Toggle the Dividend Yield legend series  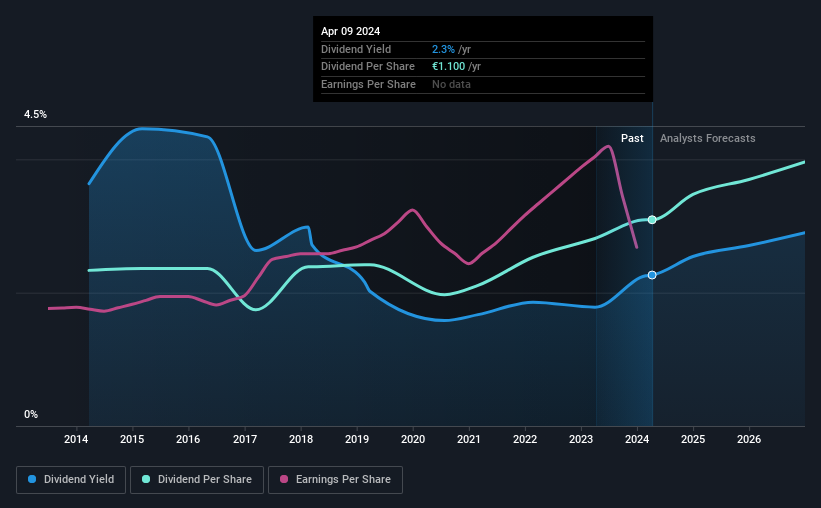pyautogui.click(x=71, y=480)
